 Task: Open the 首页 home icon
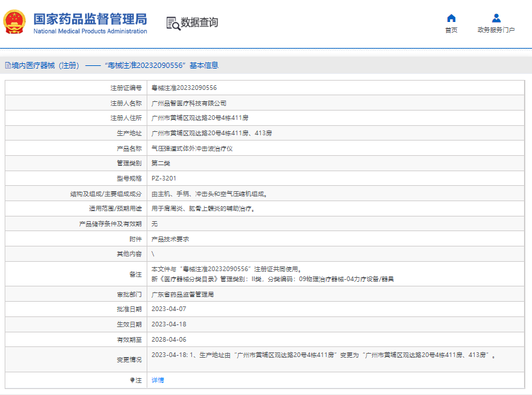pyautogui.click(x=451, y=18)
